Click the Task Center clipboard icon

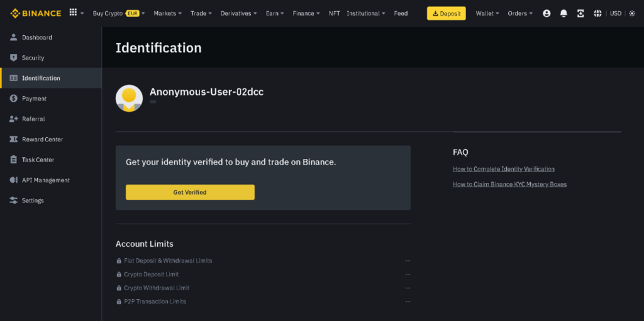pos(14,160)
